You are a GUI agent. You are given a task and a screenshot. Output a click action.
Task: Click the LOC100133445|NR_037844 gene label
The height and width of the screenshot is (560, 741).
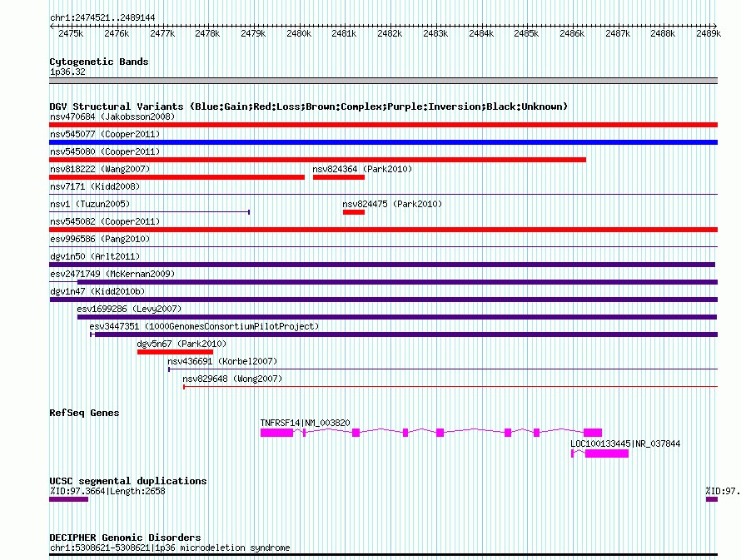coord(625,444)
